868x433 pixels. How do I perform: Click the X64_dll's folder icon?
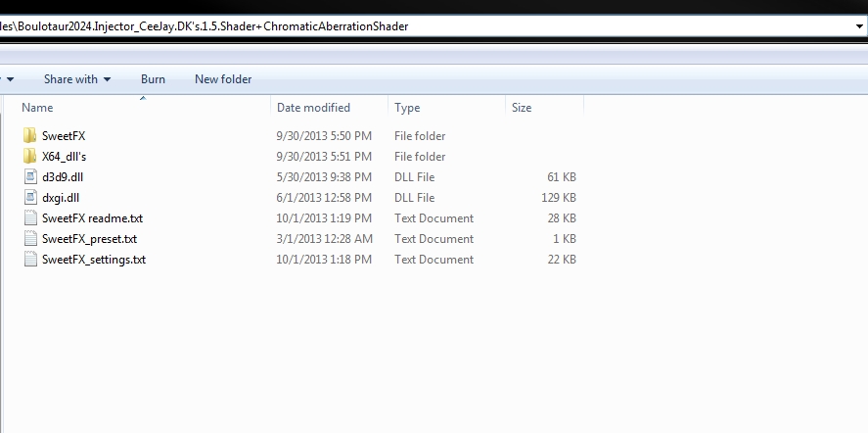[x=29, y=157]
